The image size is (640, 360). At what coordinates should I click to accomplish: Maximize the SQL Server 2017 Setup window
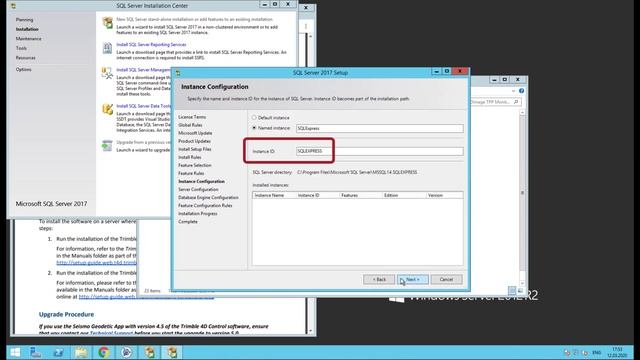coord(447,71)
